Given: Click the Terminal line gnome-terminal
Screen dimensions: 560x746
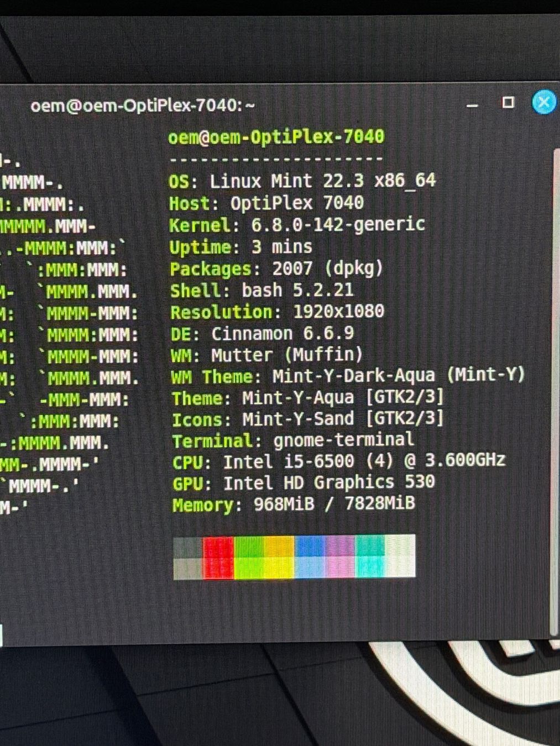Looking at the screenshot, I should pyautogui.click(x=293, y=440).
